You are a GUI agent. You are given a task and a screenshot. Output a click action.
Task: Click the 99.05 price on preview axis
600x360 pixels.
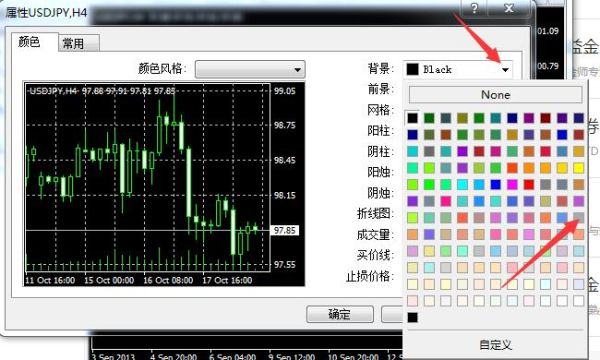285,91
